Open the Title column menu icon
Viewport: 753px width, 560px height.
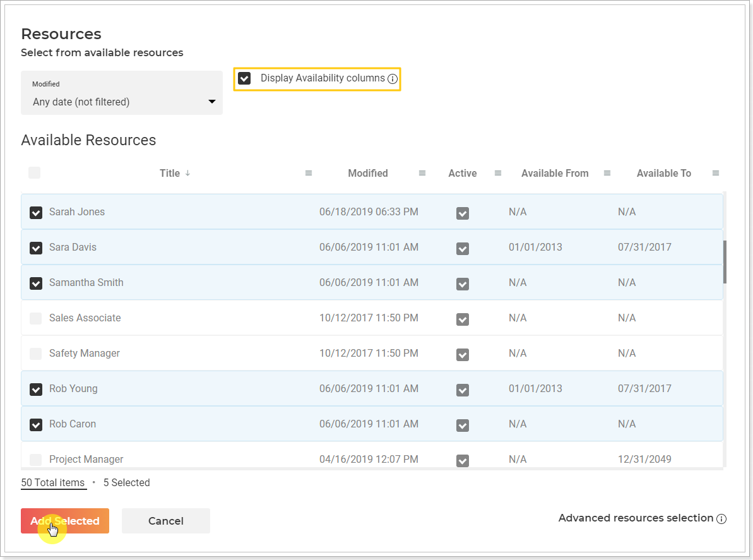[x=309, y=174]
